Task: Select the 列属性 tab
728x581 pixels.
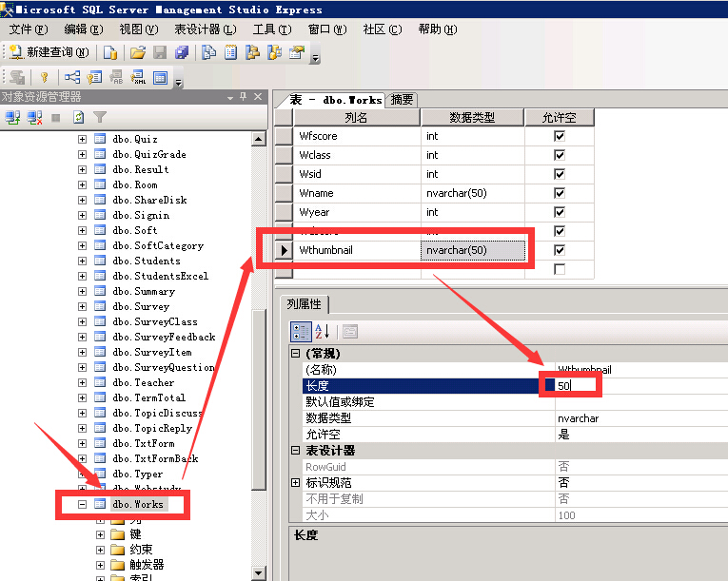Action: coord(305,304)
